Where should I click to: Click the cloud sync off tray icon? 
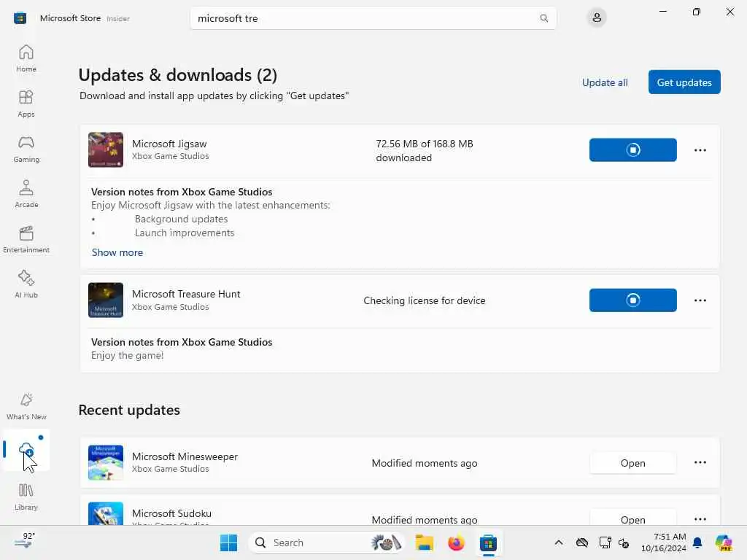pyautogui.click(x=581, y=542)
